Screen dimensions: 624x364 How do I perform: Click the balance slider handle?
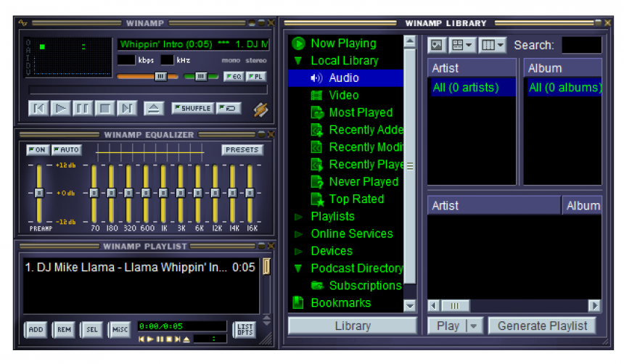click(201, 76)
